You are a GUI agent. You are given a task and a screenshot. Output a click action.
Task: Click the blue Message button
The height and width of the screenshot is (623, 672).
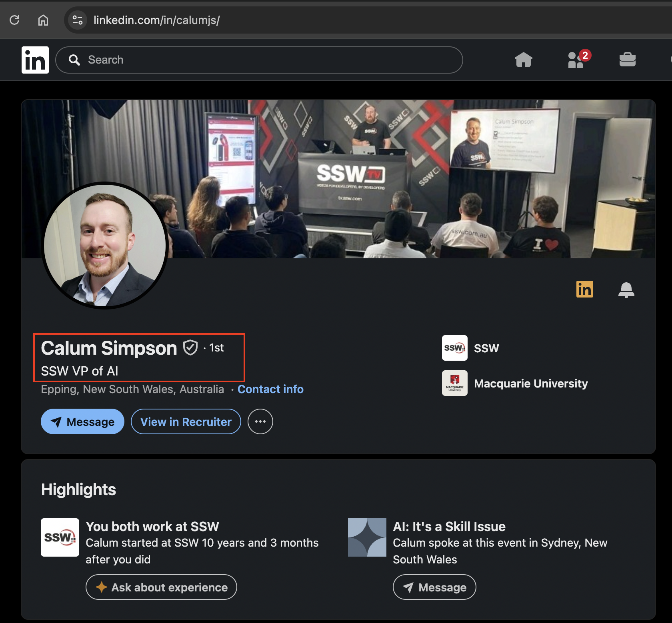pos(82,421)
